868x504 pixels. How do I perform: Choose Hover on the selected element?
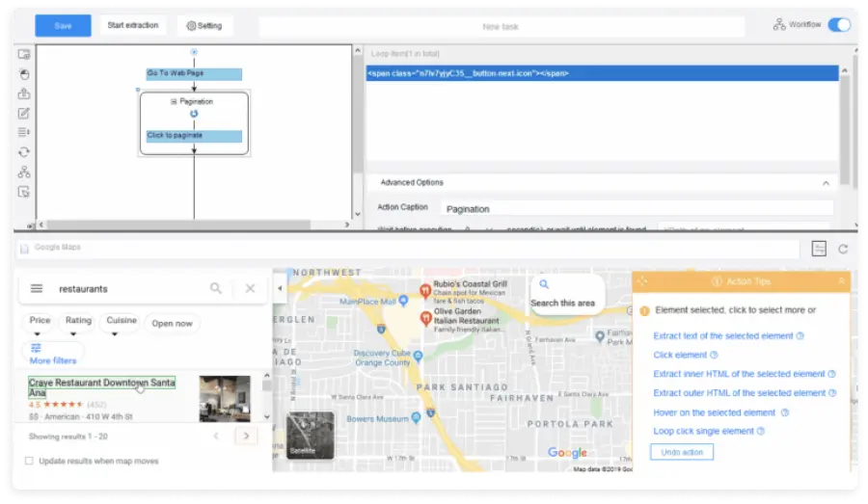click(x=714, y=412)
